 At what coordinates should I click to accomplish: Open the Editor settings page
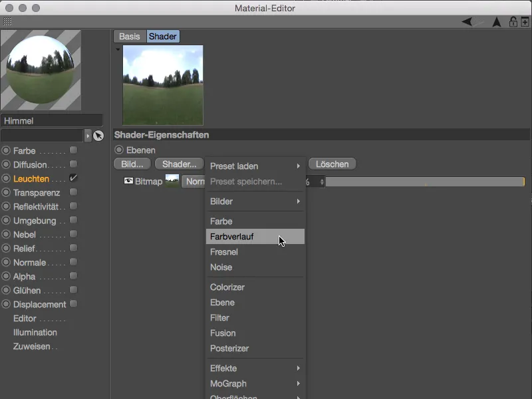(x=25, y=319)
